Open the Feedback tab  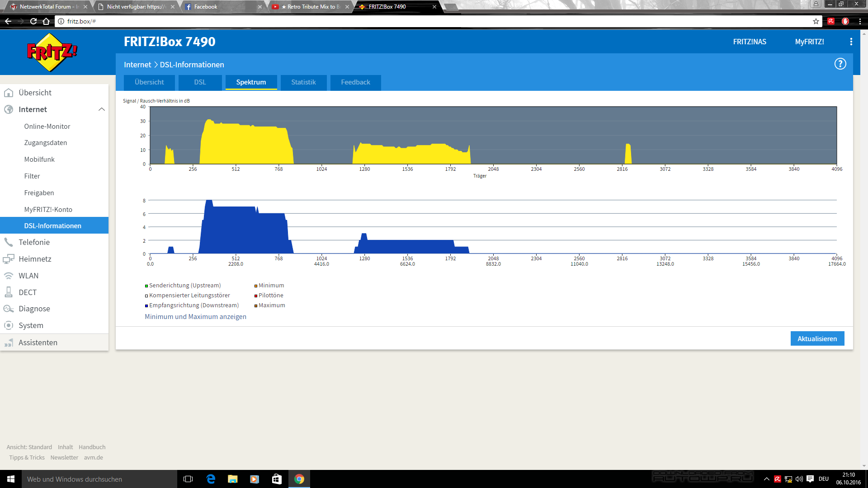point(355,82)
